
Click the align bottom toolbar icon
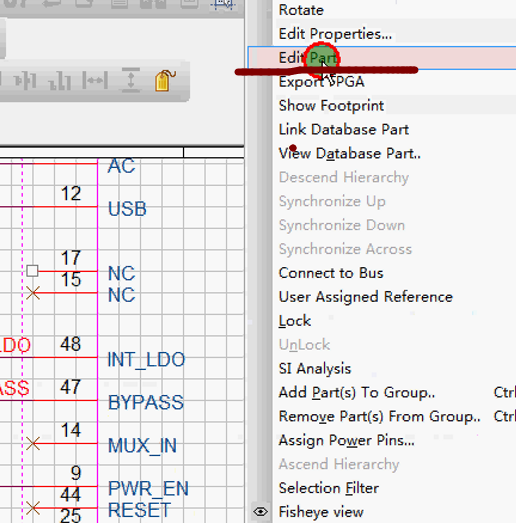coord(59,80)
